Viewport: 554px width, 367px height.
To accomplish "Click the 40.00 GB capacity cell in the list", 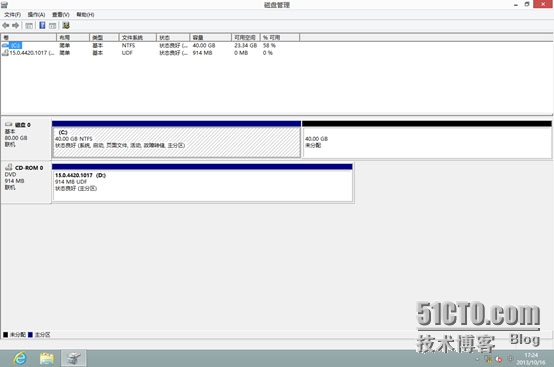I will pos(204,46).
